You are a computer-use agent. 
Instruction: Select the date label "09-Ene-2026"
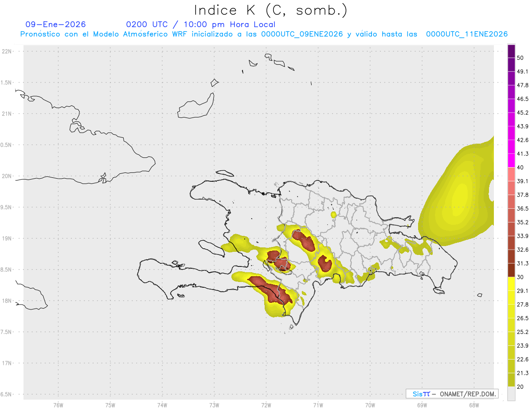(56, 24)
